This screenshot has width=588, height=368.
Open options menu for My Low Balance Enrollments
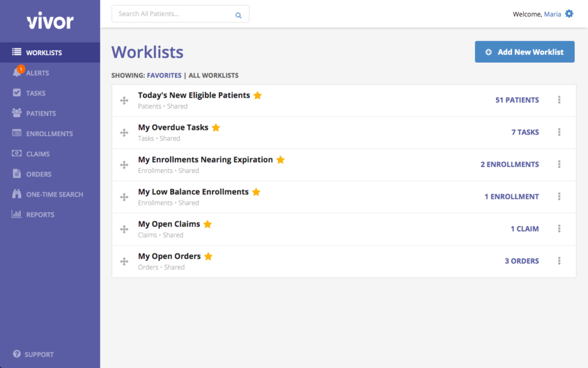[559, 197]
